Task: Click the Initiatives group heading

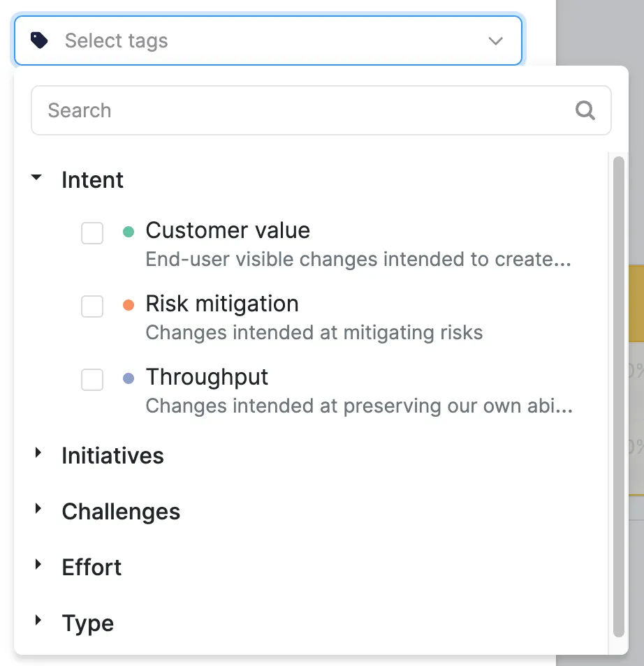Action: click(112, 456)
